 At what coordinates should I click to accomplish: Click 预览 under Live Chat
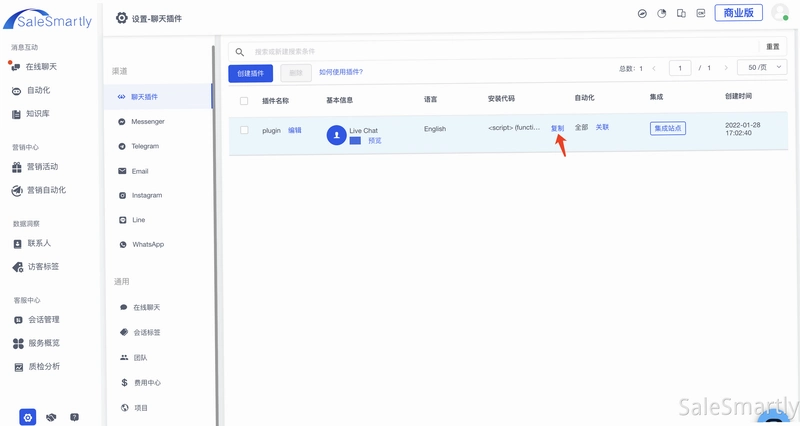tap(375, 141)
